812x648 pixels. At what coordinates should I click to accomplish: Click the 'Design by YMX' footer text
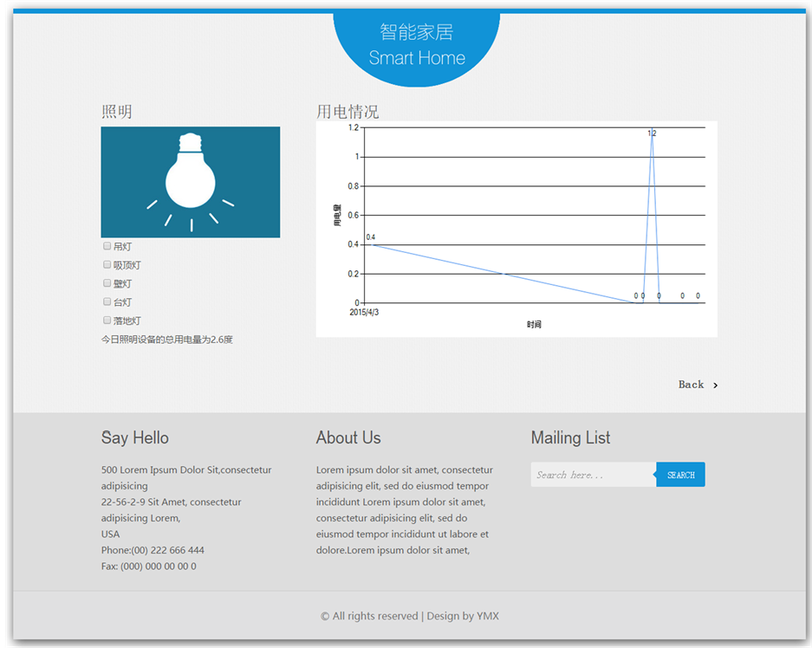(x=463, y=616)
